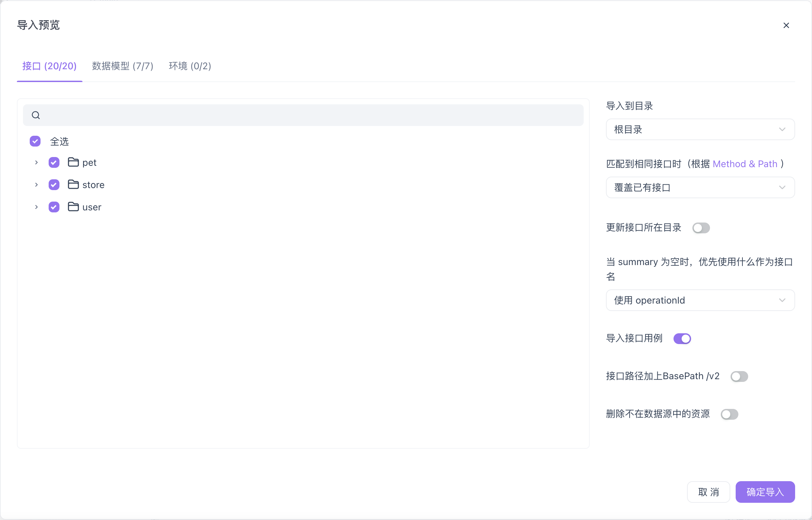The height and width of the screenshot is (520, 812).
Task: Uncheck the 全选 checkbox
Action: [35, 141]
